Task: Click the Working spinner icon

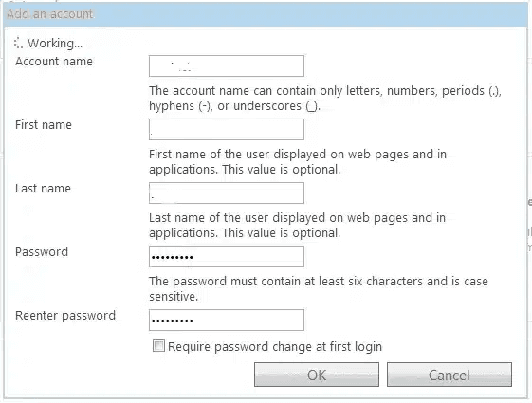Action: [x=18, y=43]
